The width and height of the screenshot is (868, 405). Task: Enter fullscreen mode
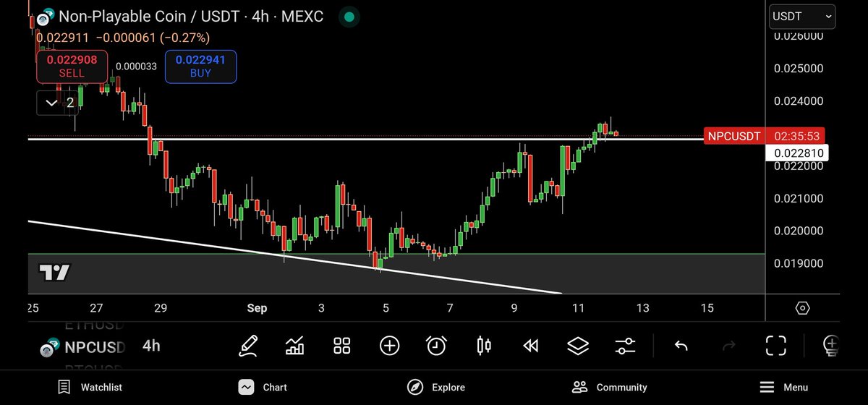(775, 346)
